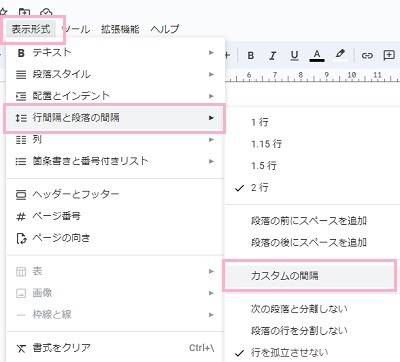Click the indent icon beside 配置とインデント

pyautogui.click(x=21, y=96)
